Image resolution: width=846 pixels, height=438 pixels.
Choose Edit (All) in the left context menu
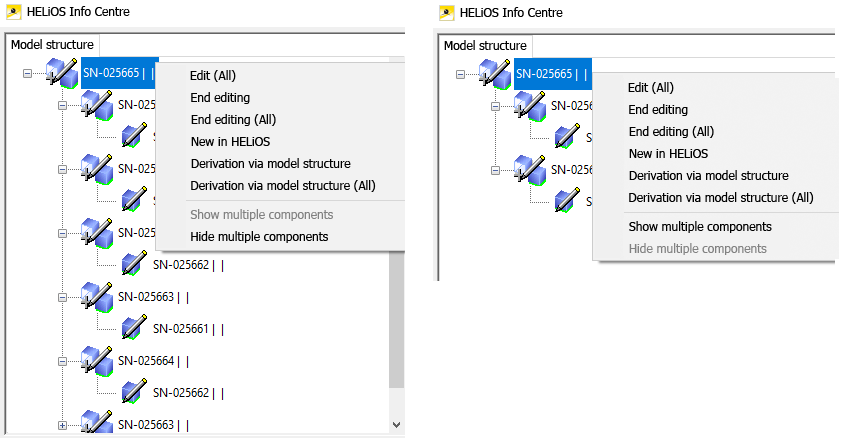tap(213, 76)
